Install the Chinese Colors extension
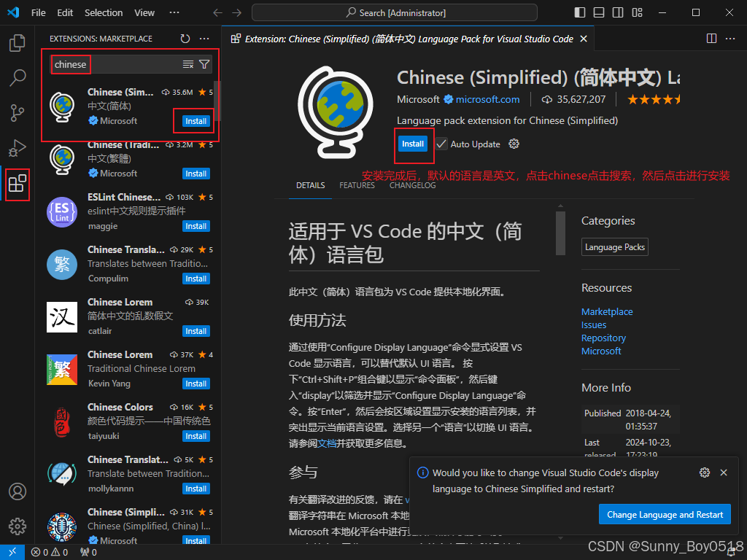The height and width of the screenshot is (560, 747). tap(196, 436)
